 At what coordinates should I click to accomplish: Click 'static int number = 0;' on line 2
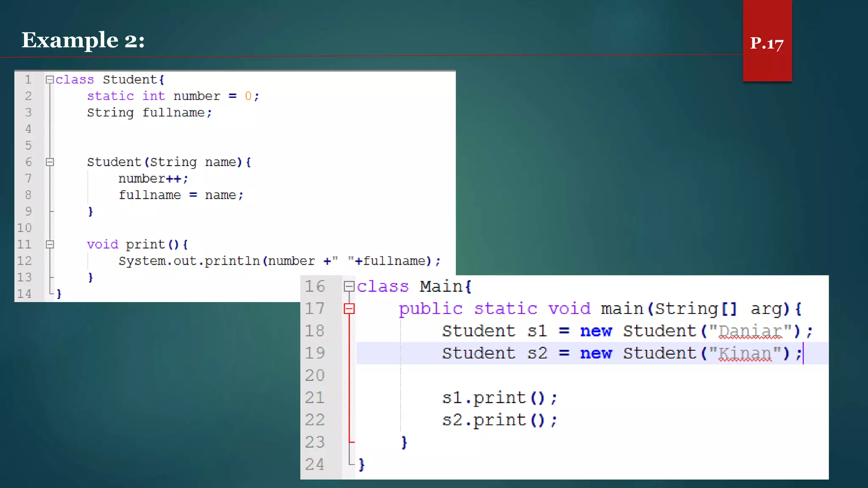click(x=173, y=96)
